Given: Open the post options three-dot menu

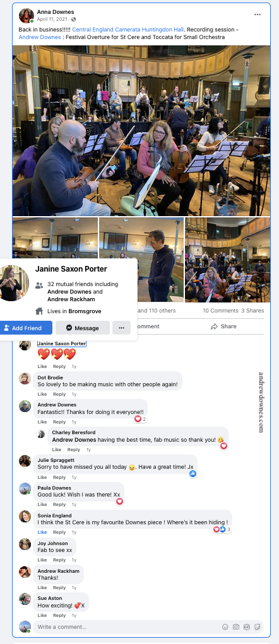Looking at the screenshot, I should click(x=258, y=14).
